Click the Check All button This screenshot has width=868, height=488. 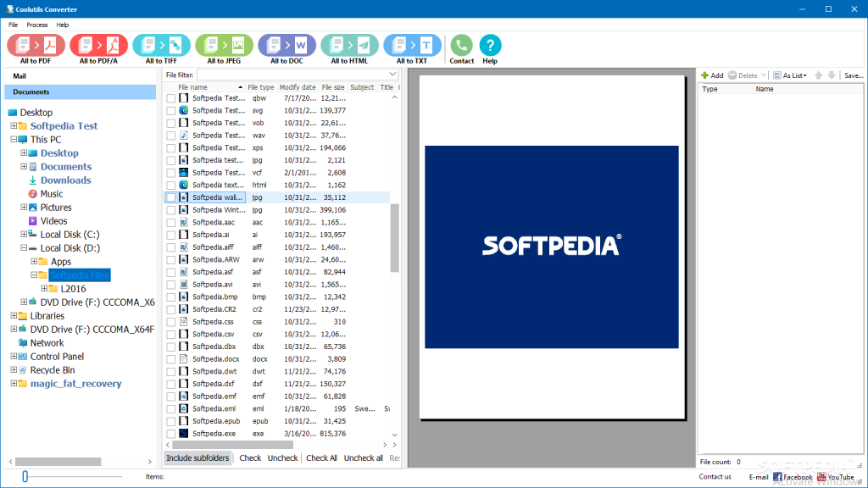[x=321, y=458]
